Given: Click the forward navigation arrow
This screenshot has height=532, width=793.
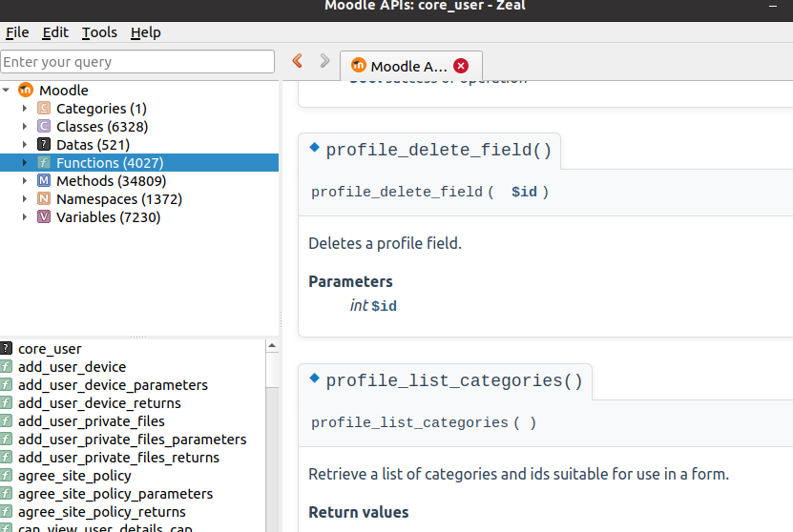Looking at the screenshot, I should click(x=324, y=62).
